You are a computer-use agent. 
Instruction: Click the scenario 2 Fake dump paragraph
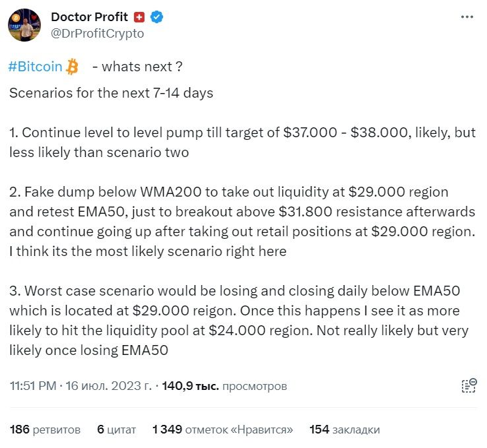[x=242, y=222]
